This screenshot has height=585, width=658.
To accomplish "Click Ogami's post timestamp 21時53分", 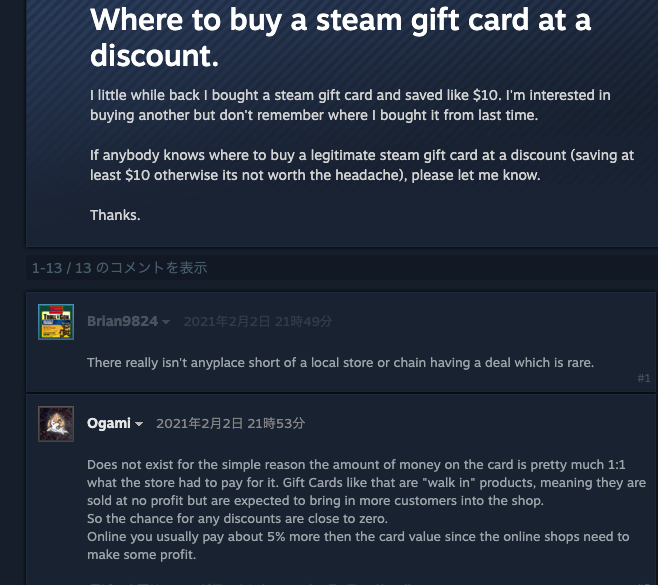I will [x=230, y=423].
